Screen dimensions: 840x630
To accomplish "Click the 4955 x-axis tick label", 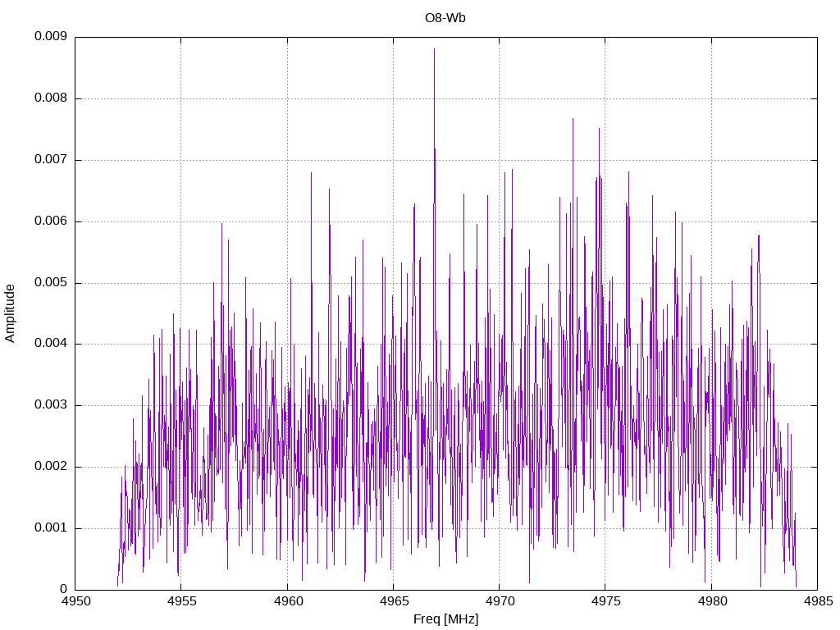I will (181, 601).
